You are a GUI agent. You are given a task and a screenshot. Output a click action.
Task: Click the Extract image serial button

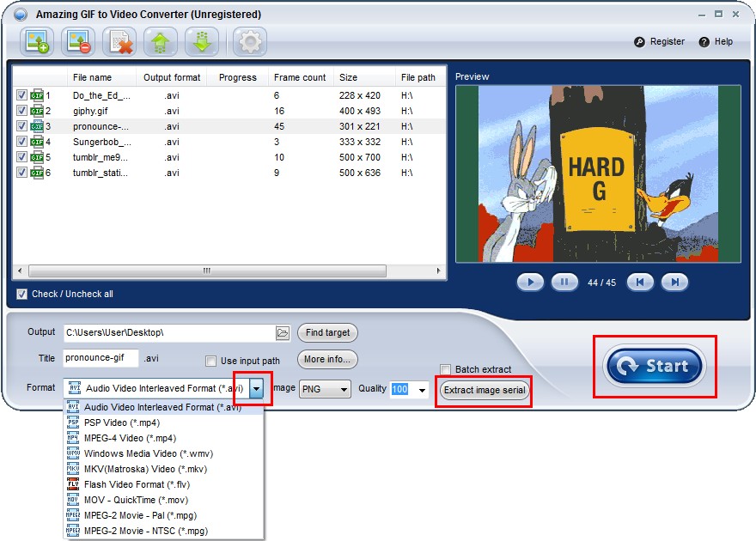pos(484,390)
